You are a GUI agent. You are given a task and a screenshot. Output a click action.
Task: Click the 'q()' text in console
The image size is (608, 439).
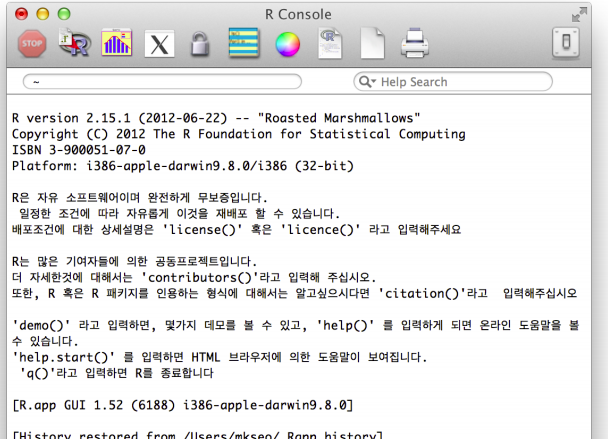pos(38,373)
